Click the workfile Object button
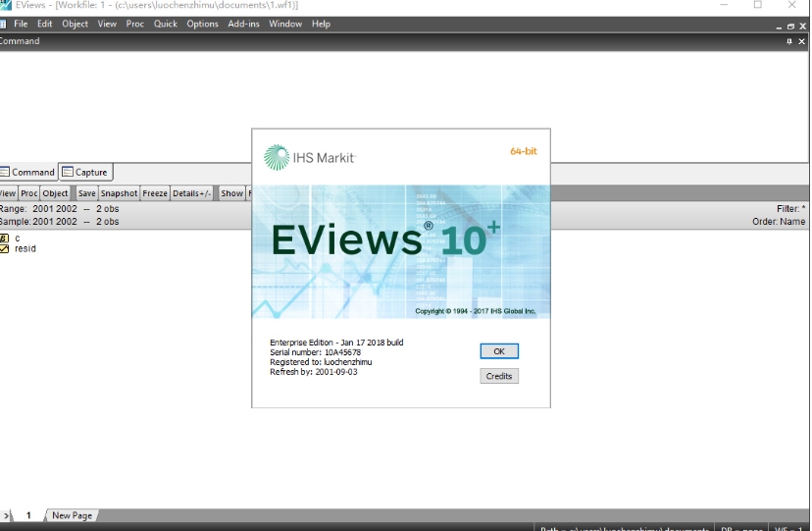This screenshot has height=531, width=812. (x=55, y=193)
